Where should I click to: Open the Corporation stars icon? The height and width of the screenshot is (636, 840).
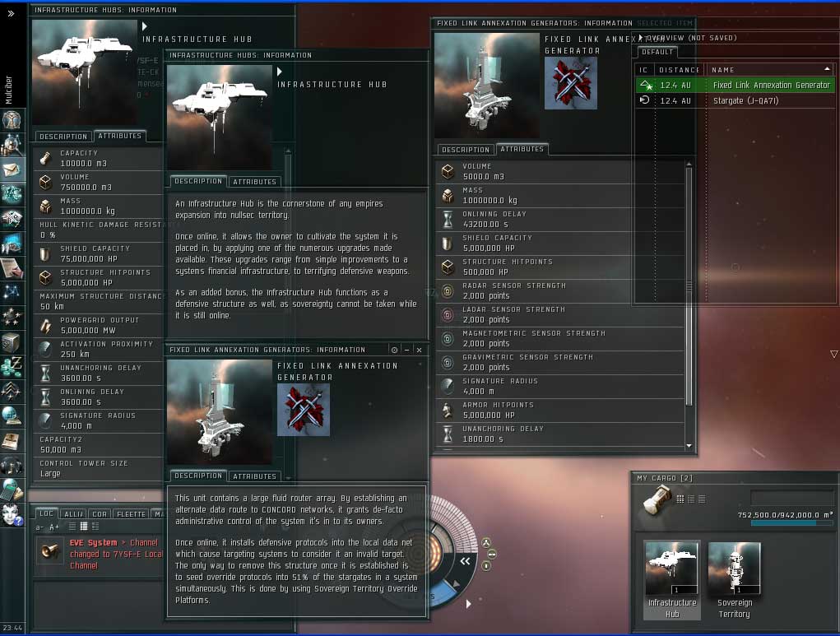(x=12, y=318)
